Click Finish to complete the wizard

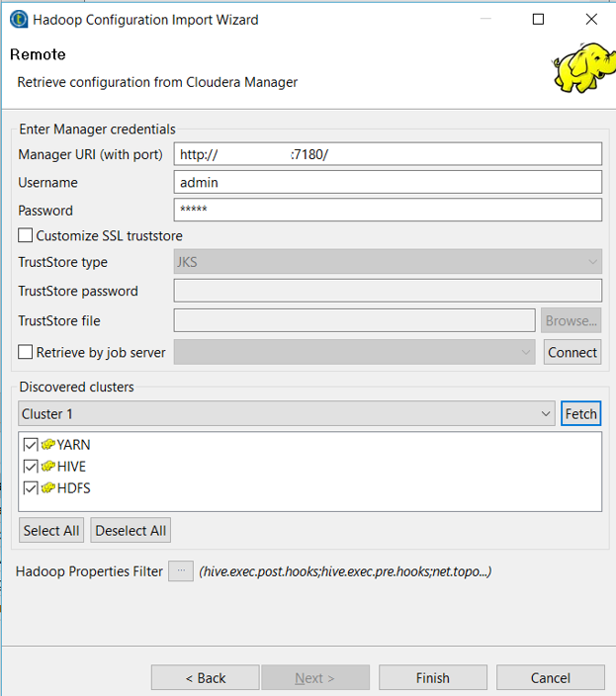(x=433, y=678)
